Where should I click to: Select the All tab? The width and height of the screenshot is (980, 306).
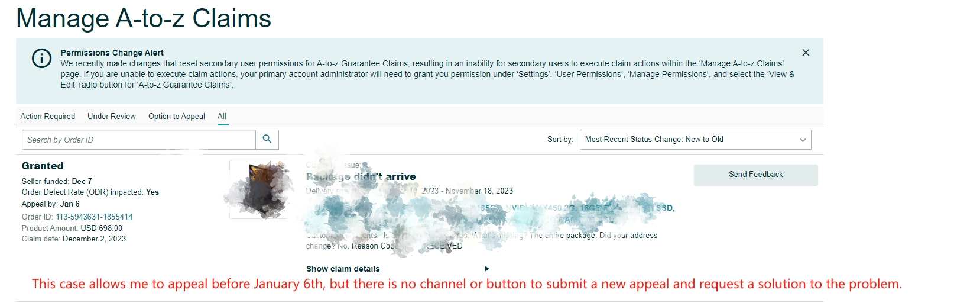coord(222,117)
